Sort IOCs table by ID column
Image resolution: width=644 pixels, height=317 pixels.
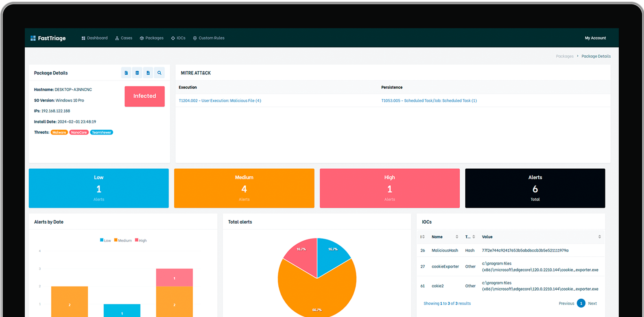coord(423,237)
